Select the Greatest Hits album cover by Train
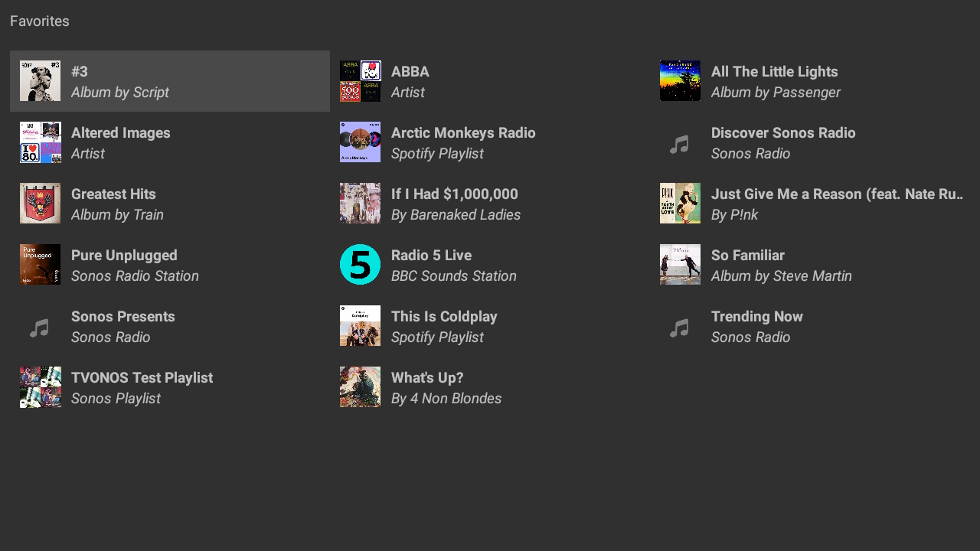980x551 pixels. (40, 204)
